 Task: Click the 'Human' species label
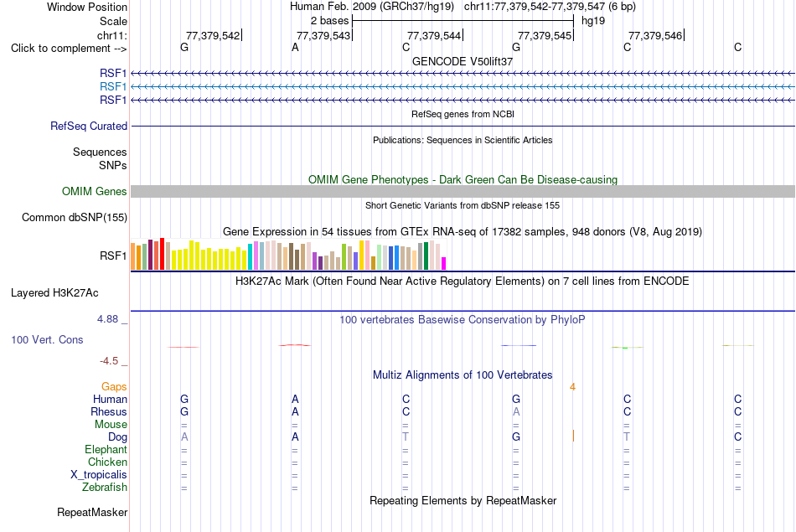(110, 400)
